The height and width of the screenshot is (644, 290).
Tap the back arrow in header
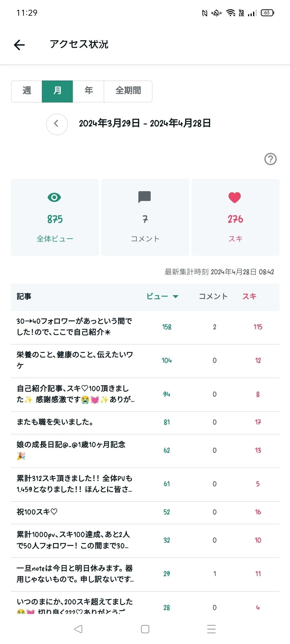pyautogui.click(x=19, y=45)
